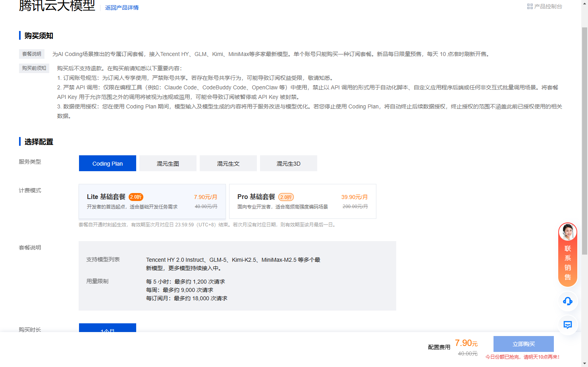588x367 pixels.
Task: Click the 联系销售 avatar icon
Action: [x=567, y=232]
